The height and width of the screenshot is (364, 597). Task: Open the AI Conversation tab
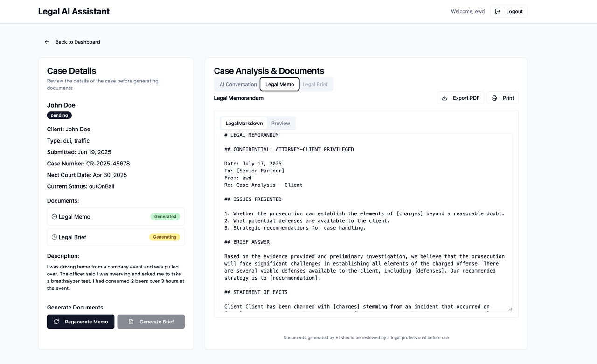238,84
